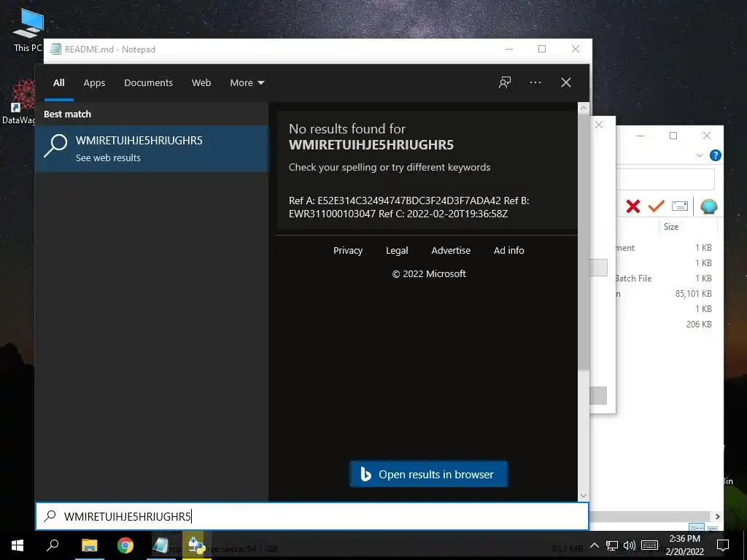Click the magnifier icon in best match
This screenshot has height=560, width=747.
(55, 146)
